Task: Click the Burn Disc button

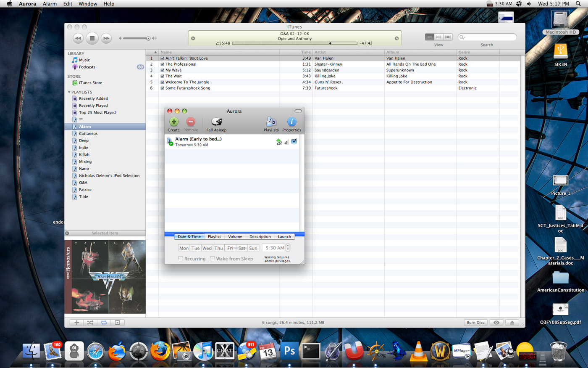Action: tap(475, 323)
